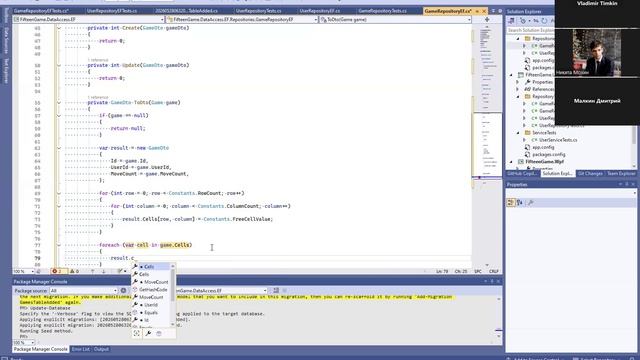
Task: Go to previous issue arrow
Action: point(93,271)
